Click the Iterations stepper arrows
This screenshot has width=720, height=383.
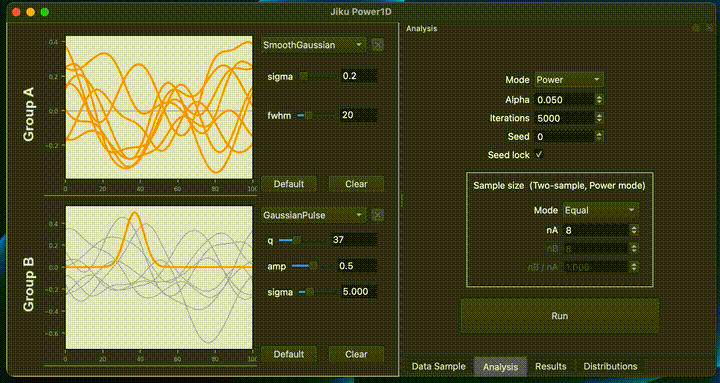pyautogui.click(x=599, y=118)
